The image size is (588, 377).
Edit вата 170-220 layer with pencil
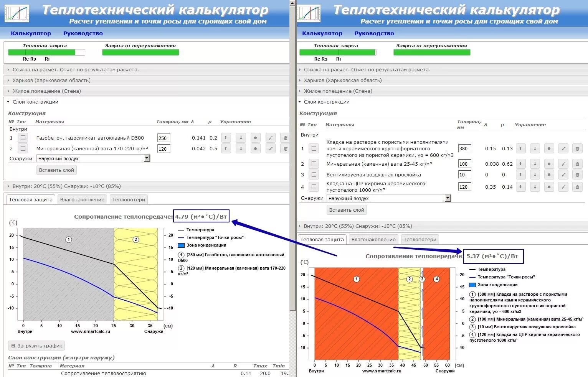(x=271, y=148)
